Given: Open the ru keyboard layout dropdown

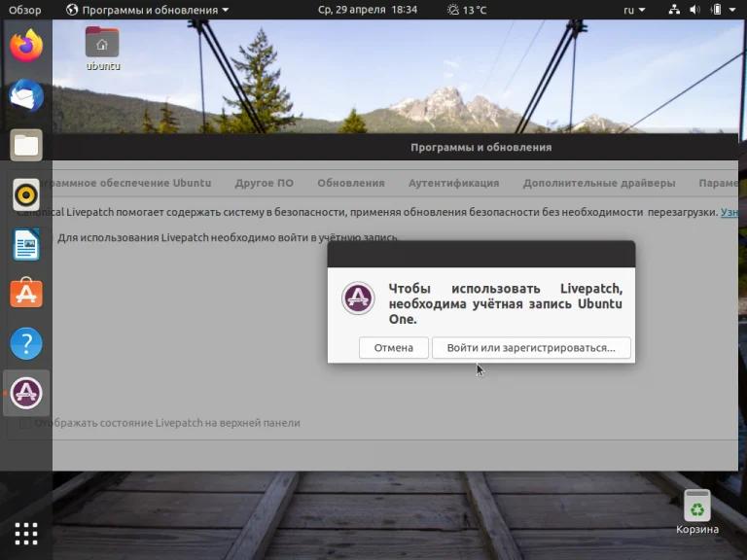Looking at the screenshot, I should (634, 10).
